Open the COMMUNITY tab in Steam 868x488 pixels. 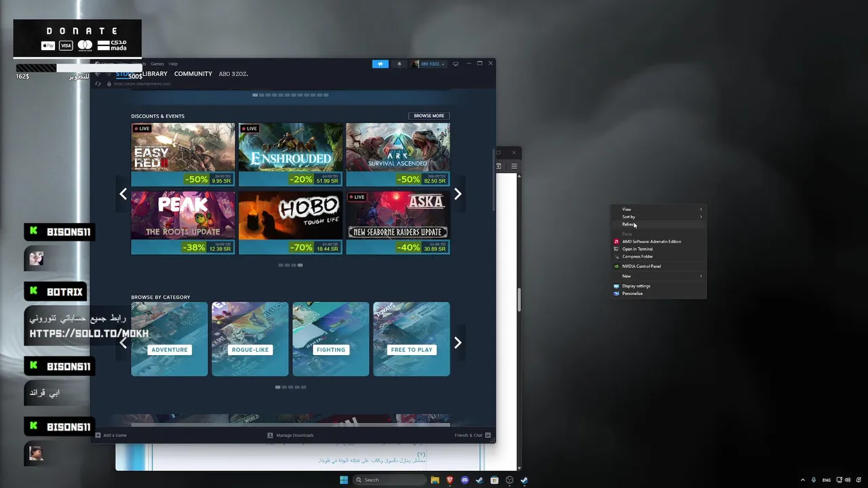193,74
